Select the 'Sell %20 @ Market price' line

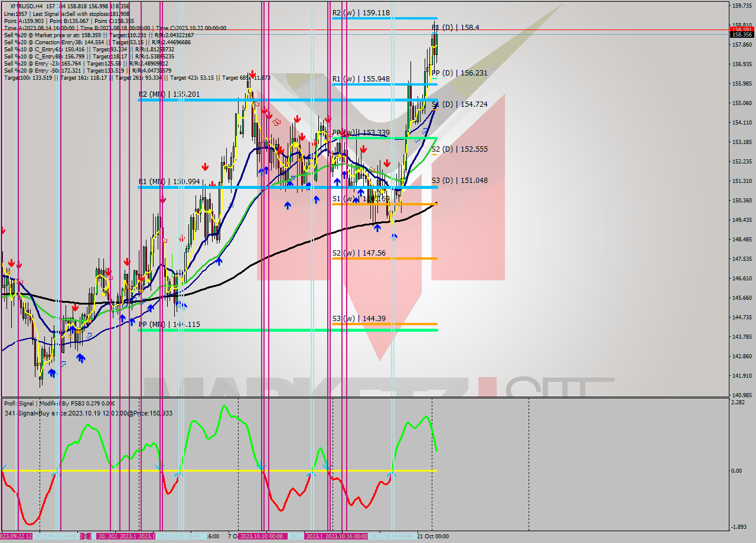[97, 35]
